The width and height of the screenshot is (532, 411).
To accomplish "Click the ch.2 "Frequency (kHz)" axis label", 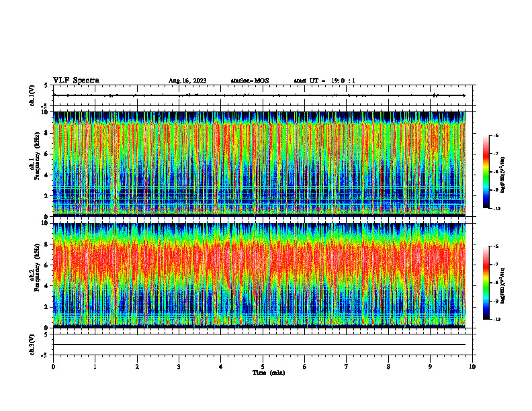I will coord(37,267).
